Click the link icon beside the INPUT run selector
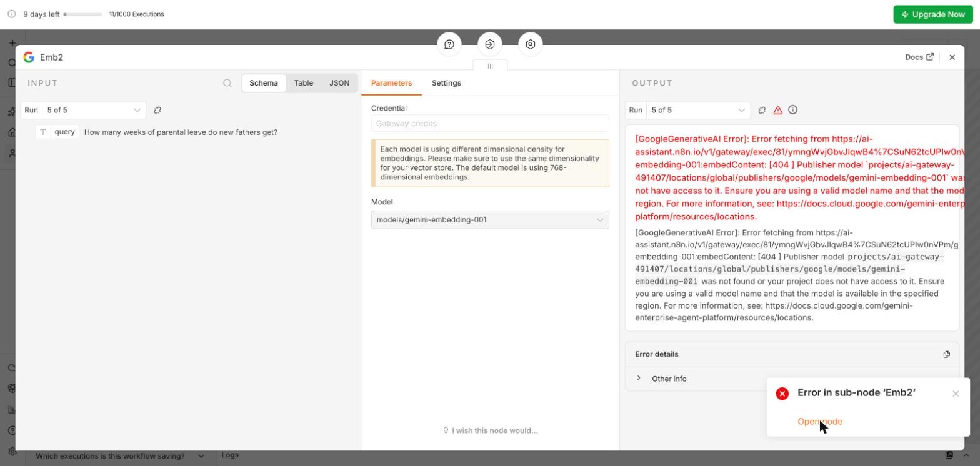 click(x=157, y=110)
